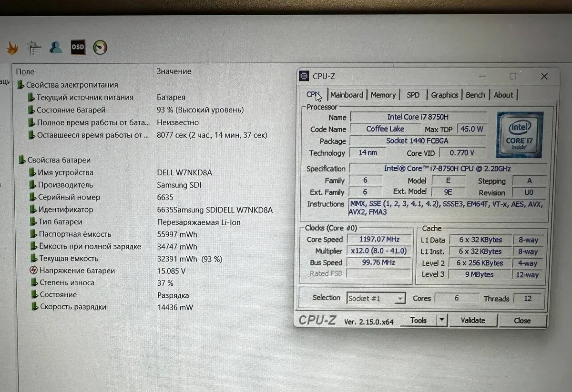Click the red icon beside Напряжение батареи
The width and height of the screenshot is (572, 392).
tap(33, 271)
